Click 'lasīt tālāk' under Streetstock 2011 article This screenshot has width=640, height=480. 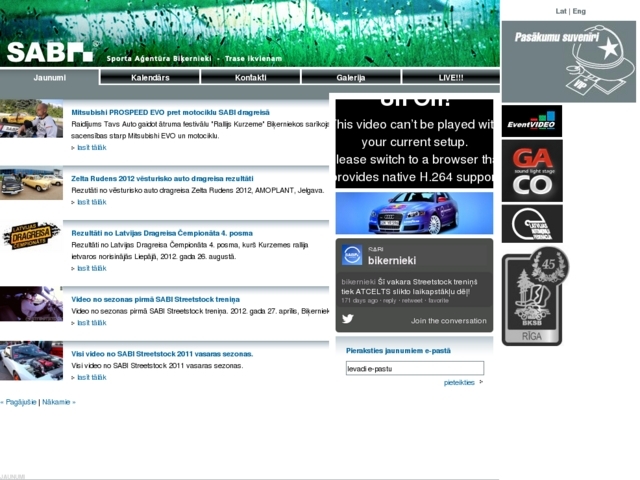coord(91,378)
